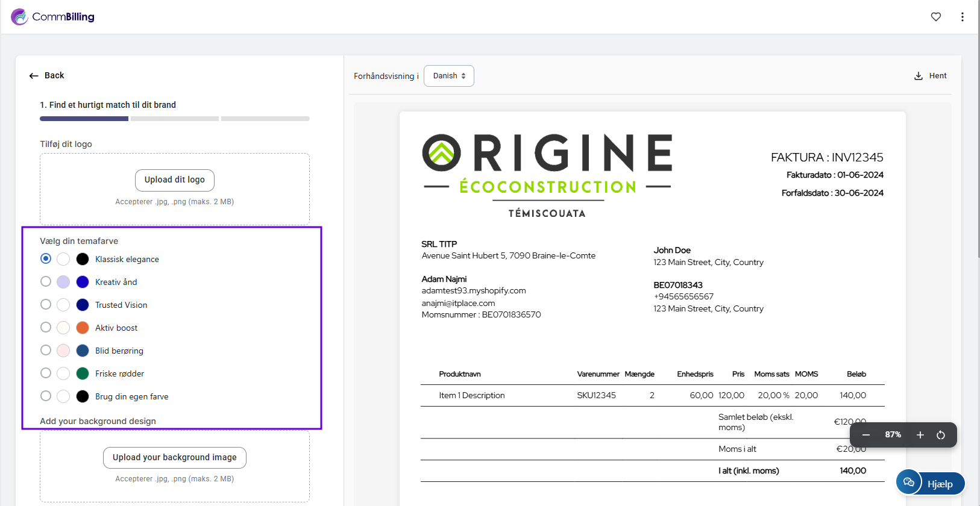Click the Upload dit logo button
Viewport: 980px width, 506px height.
click(x=175, y=180)
